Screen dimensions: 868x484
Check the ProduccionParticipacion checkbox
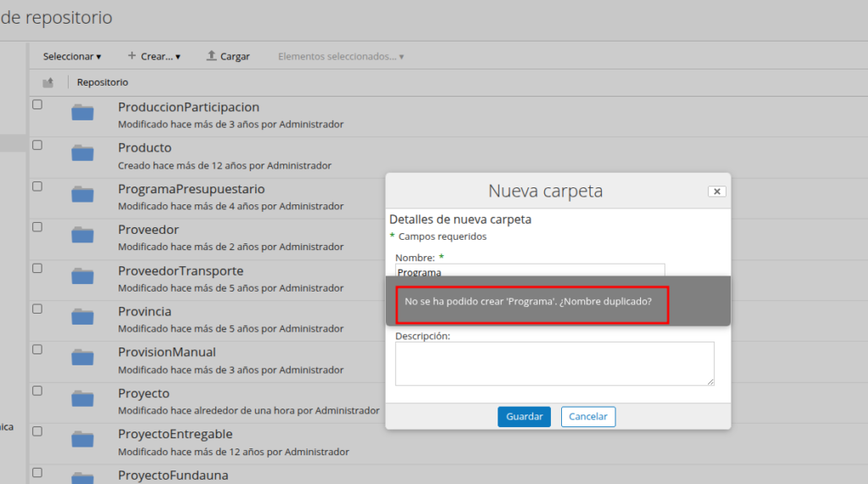click(37, 104)
